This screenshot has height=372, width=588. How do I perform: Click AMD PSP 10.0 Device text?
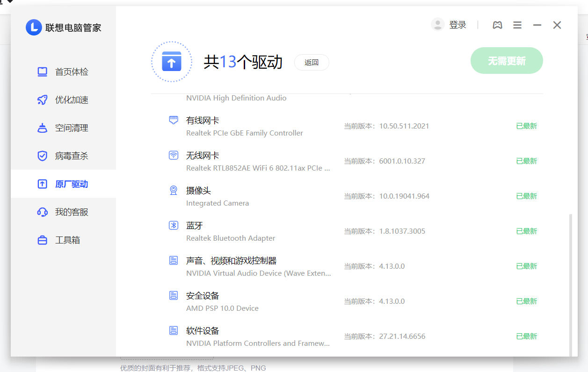click(222, 308)
